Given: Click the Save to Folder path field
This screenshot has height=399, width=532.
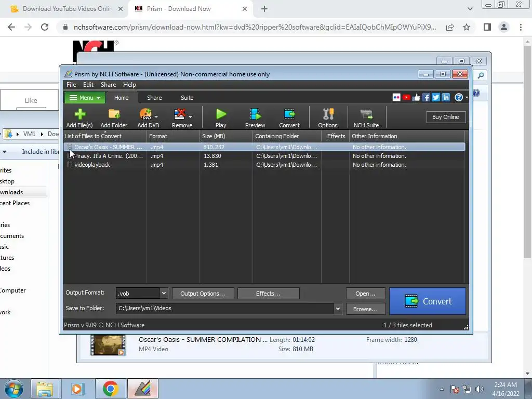Looking at the screenshot, I should click(225, 309).
